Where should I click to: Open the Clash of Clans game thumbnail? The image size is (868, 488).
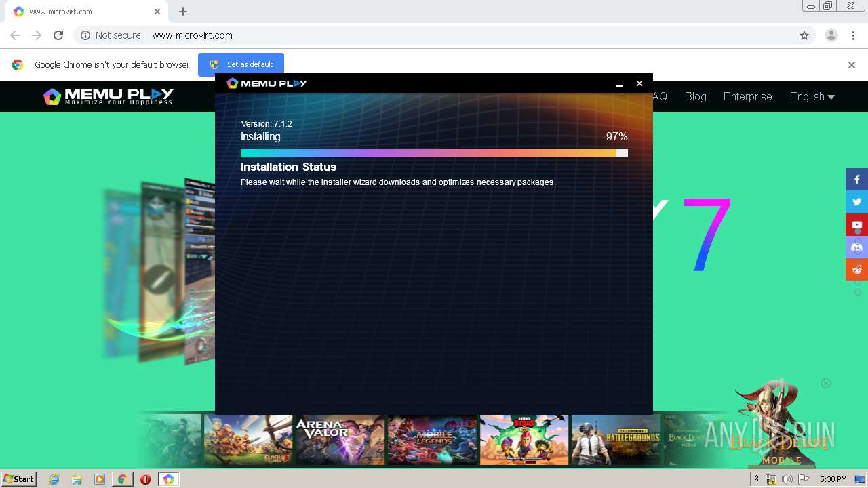[248, 440]
